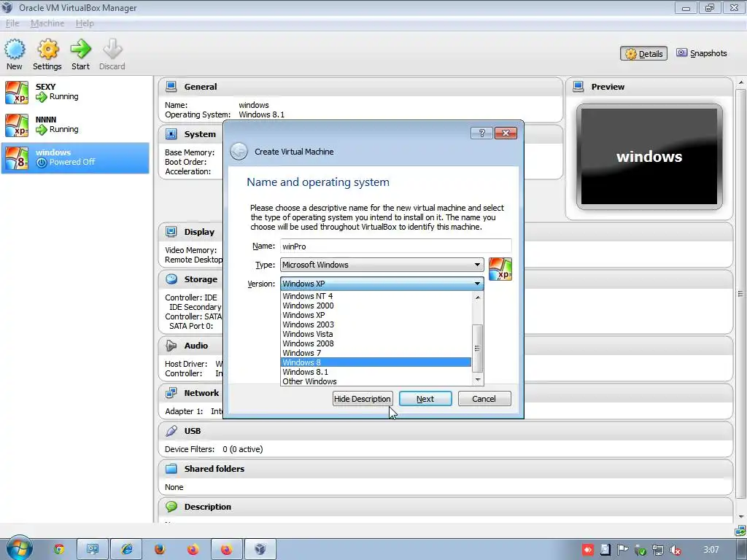Choose Other Windows from version list
747x560 pixels.
pos(376,381)
